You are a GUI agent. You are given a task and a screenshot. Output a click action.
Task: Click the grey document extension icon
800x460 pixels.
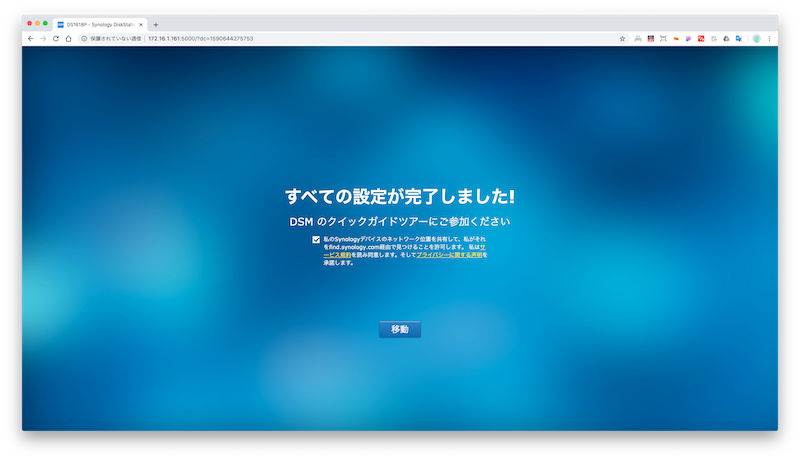714,39
